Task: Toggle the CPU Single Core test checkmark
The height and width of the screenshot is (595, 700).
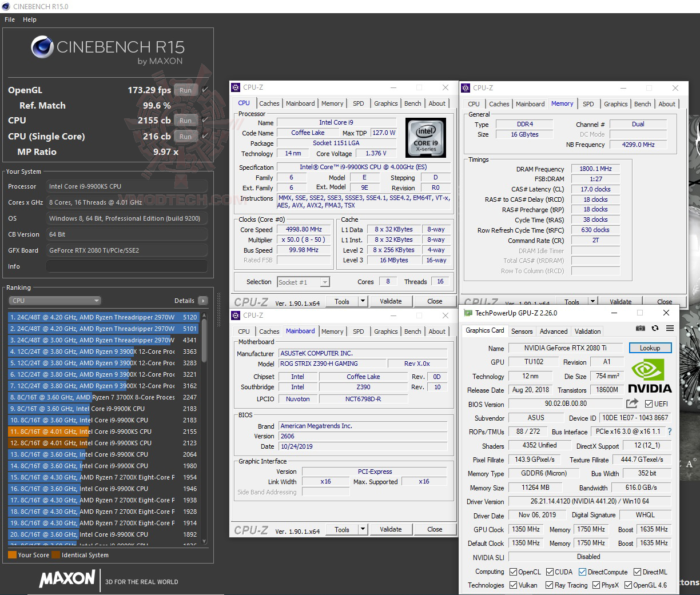Action: (205, 136)
